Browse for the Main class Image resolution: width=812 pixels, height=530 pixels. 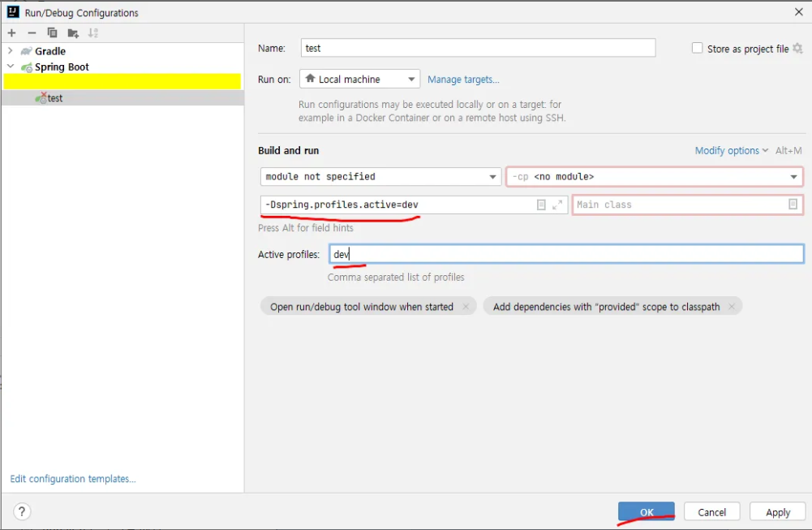click(x=793, y=204)
